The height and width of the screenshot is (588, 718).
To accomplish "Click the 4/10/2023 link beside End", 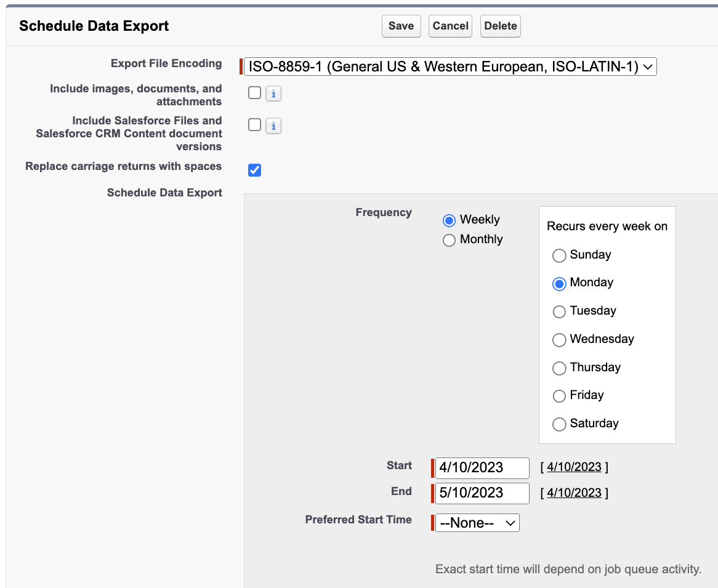I will [575, 493].
